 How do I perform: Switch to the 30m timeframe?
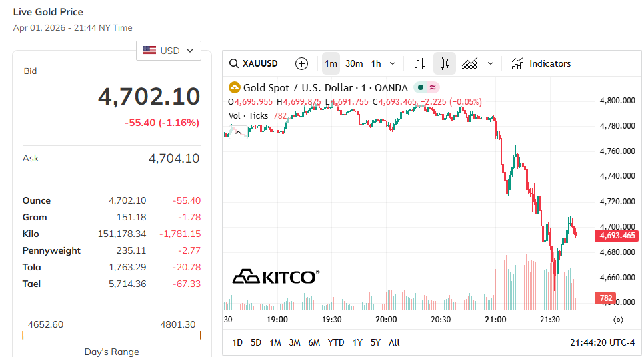[354, 64]
